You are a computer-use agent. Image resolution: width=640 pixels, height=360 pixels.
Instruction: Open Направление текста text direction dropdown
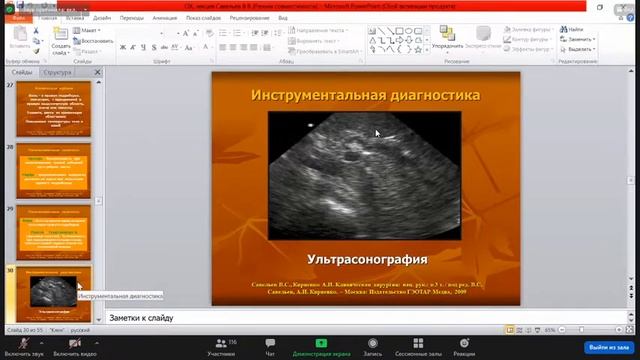pyautogui.click(x=318, y=31)
